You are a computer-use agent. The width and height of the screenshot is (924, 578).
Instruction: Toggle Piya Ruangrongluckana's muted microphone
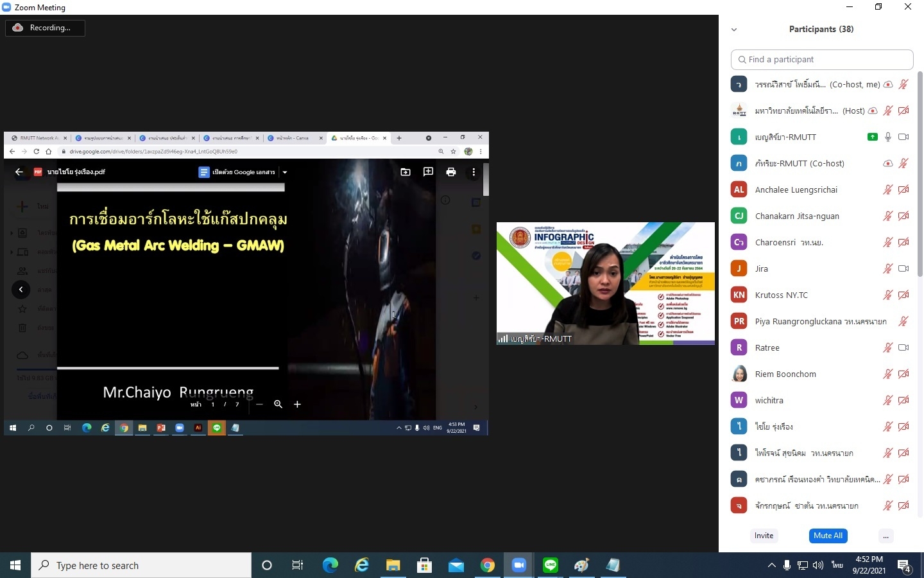903,321
